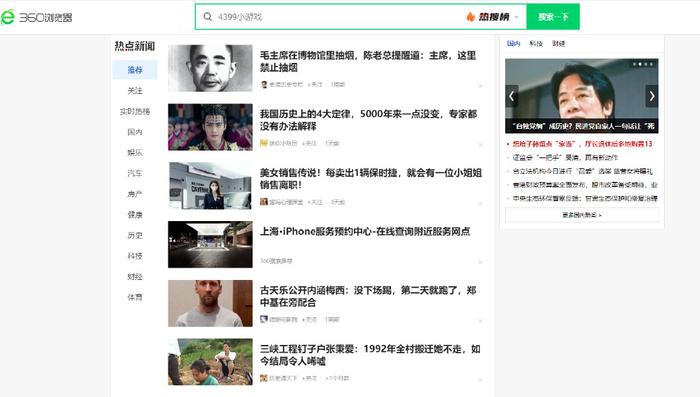
Task: Click the 梅西 article thumbnail
Action: point(210,303)
